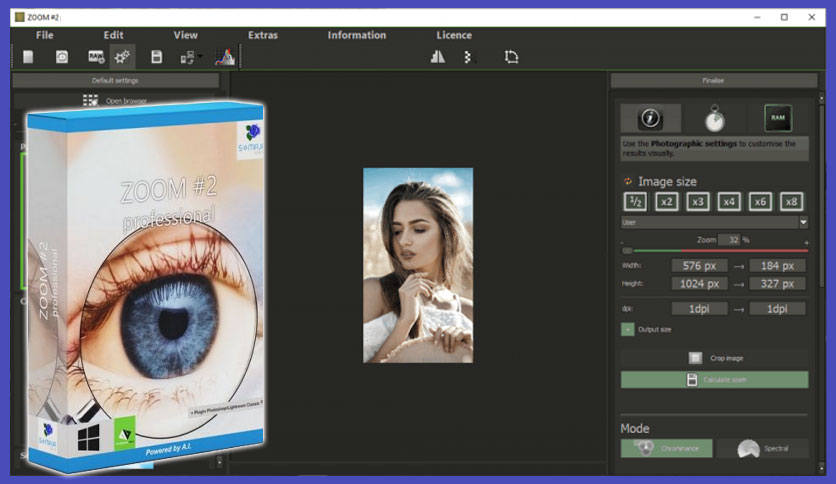Click the mirror compare view icon
This screenshot has width=836, height=484.
click(x=438, y=57)
